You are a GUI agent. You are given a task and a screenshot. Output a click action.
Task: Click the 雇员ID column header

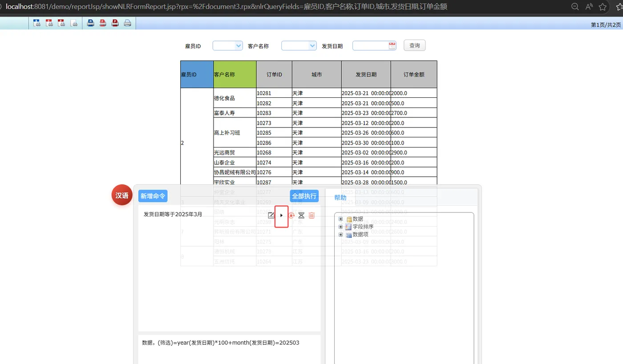point(197,74)
